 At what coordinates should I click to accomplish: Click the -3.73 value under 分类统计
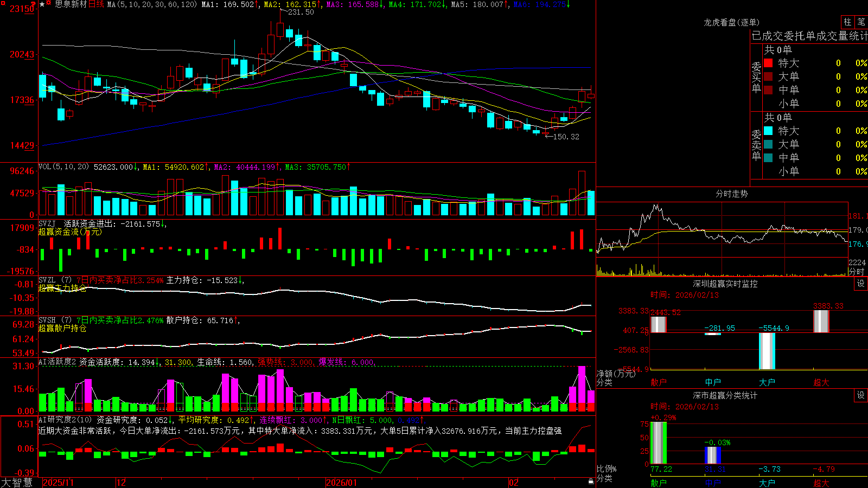[769, 469]
